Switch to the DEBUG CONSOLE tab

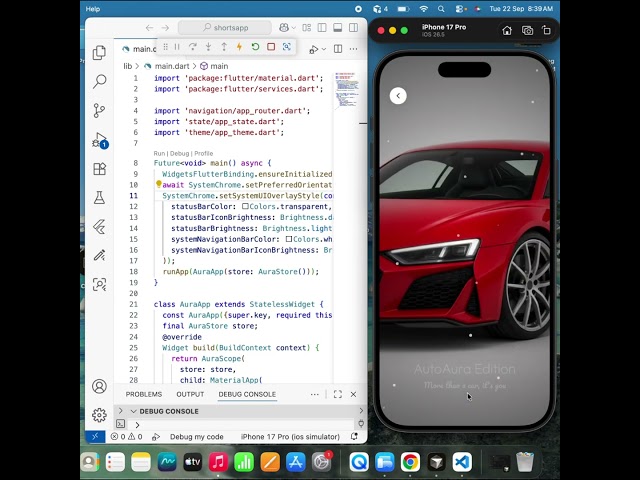click(x=247, y=394)
